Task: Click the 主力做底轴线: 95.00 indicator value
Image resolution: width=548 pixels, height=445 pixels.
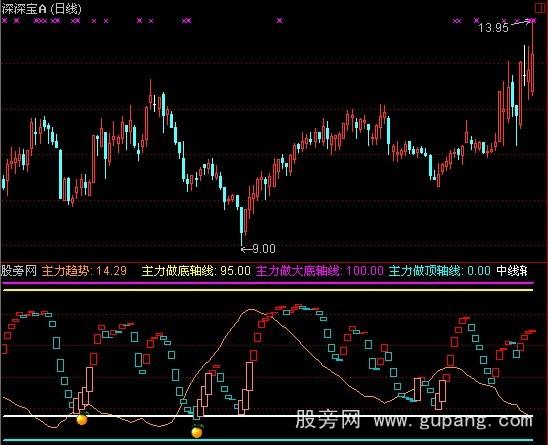Action: pyautogui.click(x=196, y=271)
